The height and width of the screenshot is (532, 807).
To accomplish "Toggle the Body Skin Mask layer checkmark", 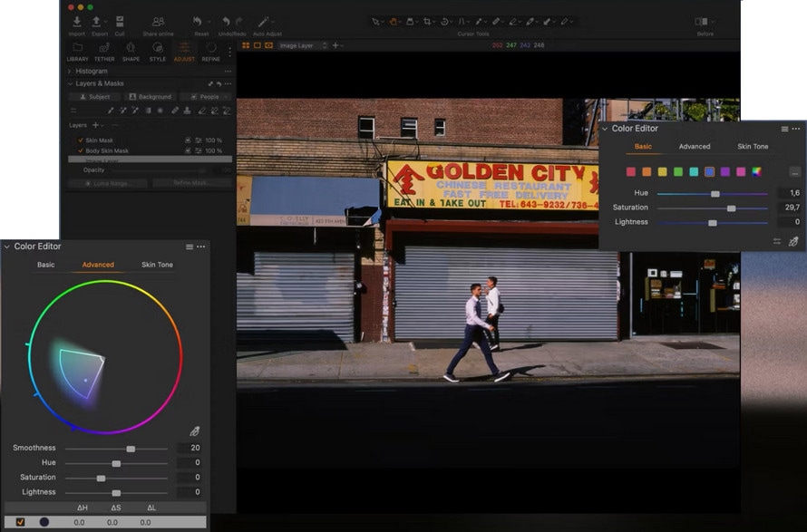I will tap(81, 150).
